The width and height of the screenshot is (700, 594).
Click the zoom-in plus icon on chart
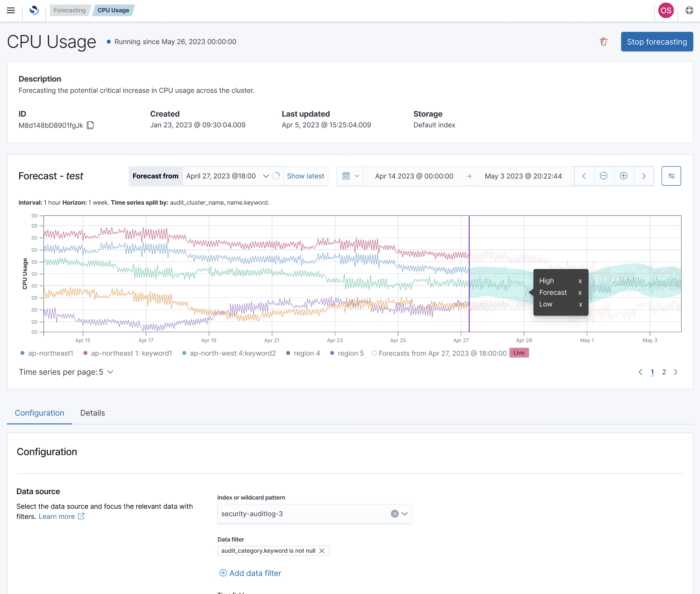pyautogui.click(x=624, y=176)
